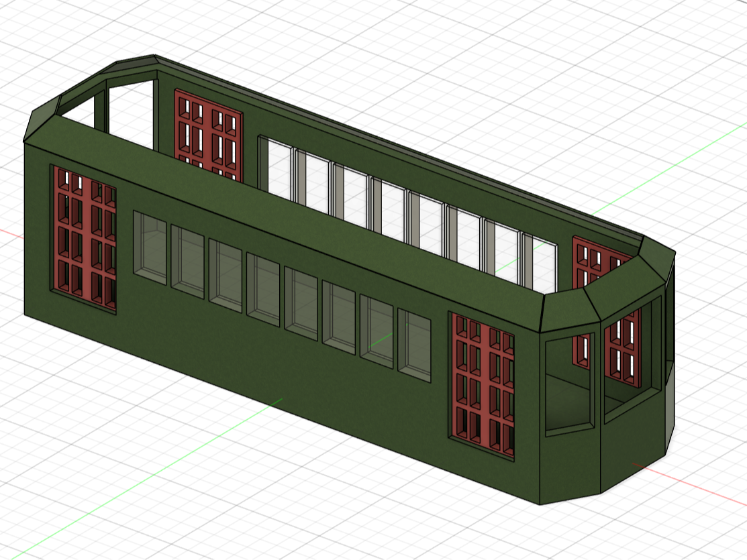Select the red door panel at the near wall's left end
The width and height of the screenshot is (747, 560).
(x=84, y=238)
